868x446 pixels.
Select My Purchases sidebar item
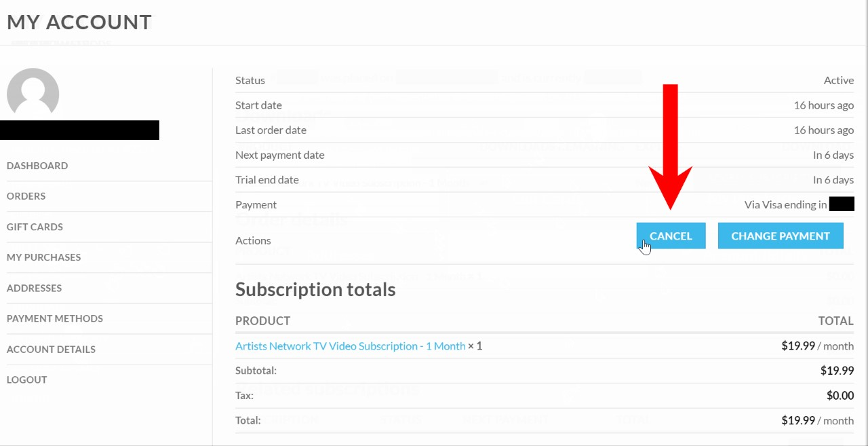tap(43, 257)
